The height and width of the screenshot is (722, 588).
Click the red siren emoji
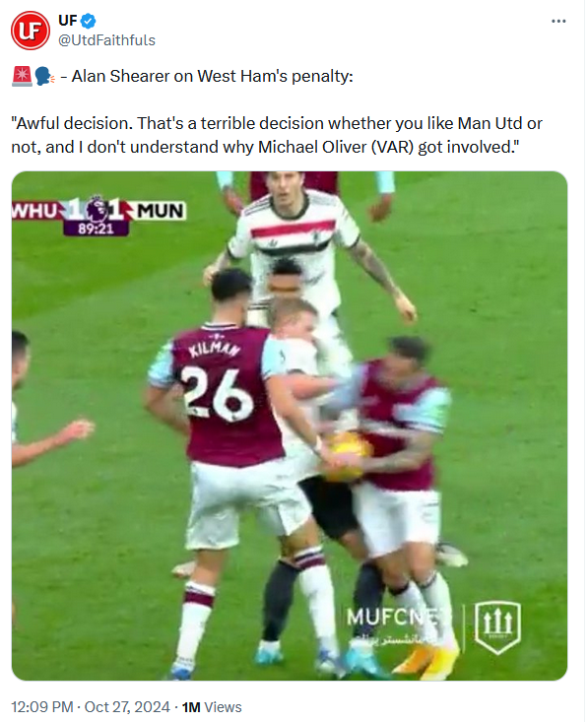pyautogui.click(x=22, y=77)
